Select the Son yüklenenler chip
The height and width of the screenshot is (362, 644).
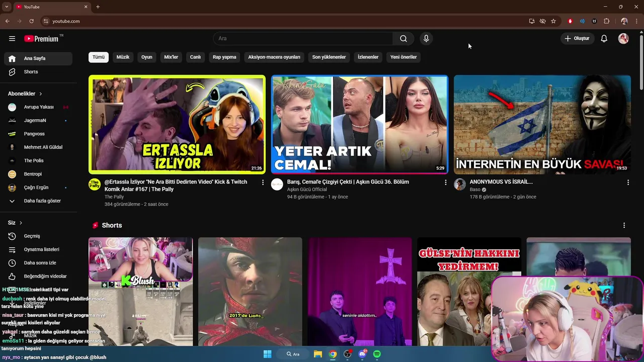tap(329, 57)
